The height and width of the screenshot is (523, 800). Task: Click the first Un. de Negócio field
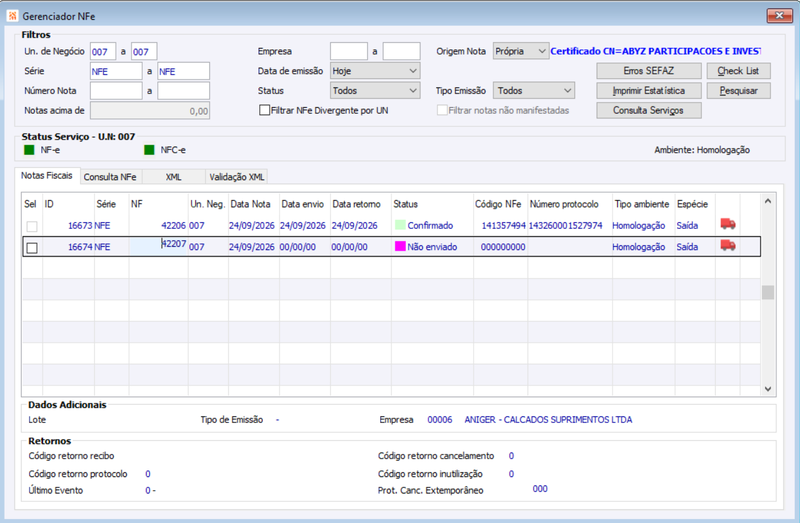[103, 52]
